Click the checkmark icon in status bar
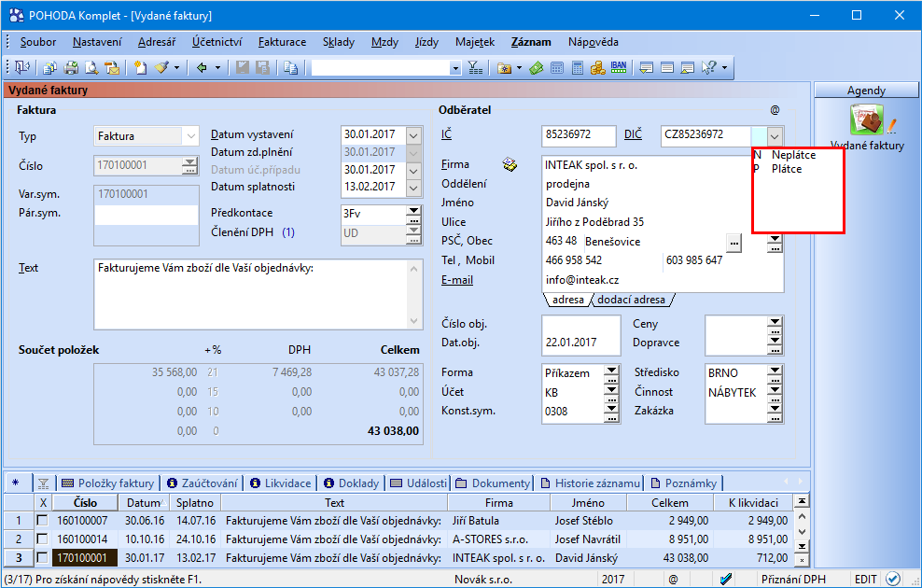922x588 pixels. pos(726,580)
